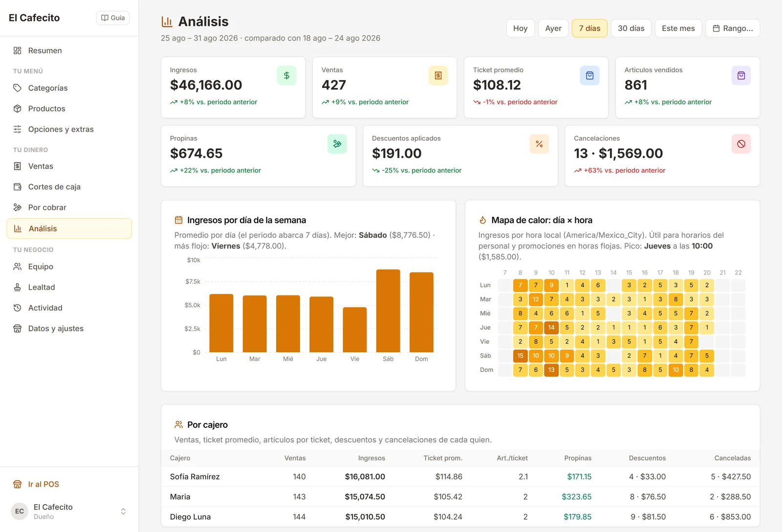Screen dimensions: 782x532
Task: Expand the El Cafecito account switcher chevron
Action: (x=123, y=511)
